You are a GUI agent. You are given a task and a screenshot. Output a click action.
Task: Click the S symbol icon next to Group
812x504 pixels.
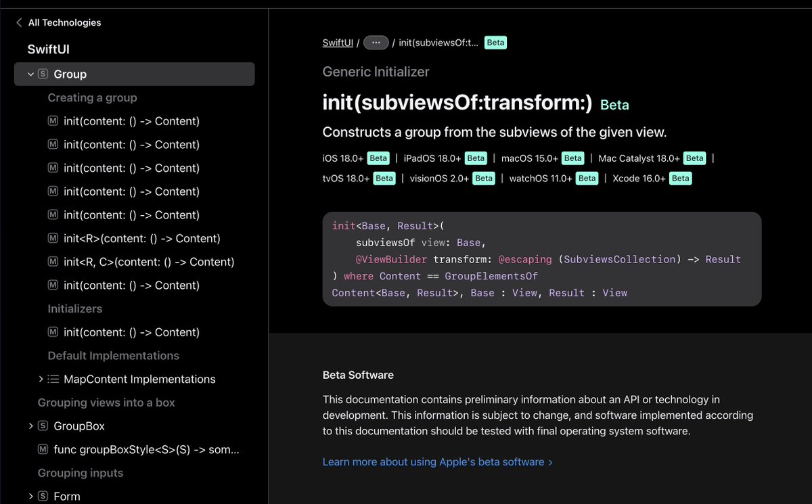tap(43, 74)
